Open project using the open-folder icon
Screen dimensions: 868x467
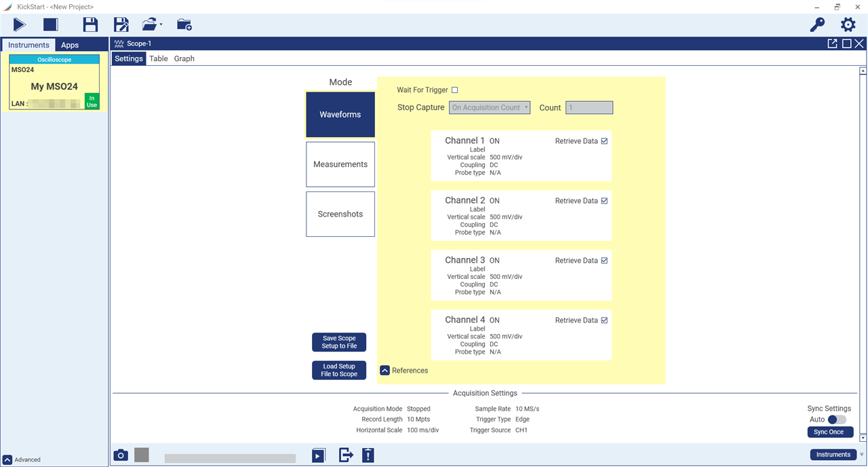150,25
